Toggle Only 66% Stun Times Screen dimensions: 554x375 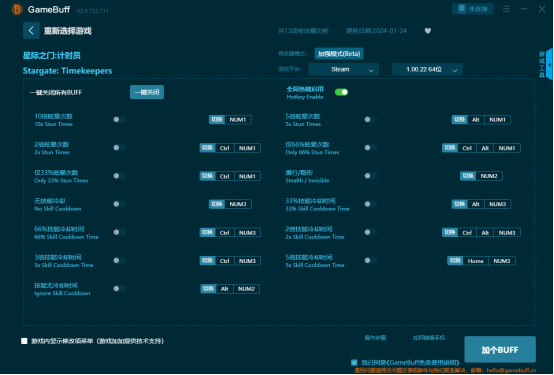tap(371, 148)
